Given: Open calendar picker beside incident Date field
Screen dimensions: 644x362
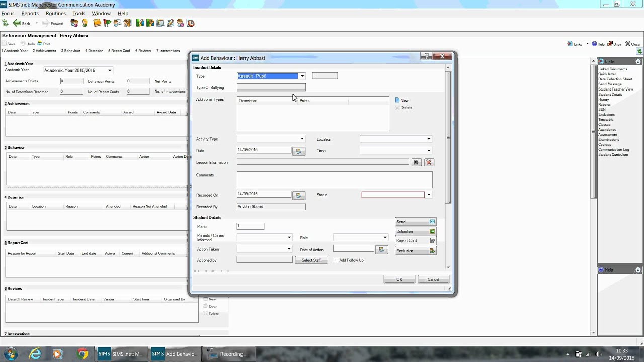Looking at the screenshot, I should pos(298,151).
